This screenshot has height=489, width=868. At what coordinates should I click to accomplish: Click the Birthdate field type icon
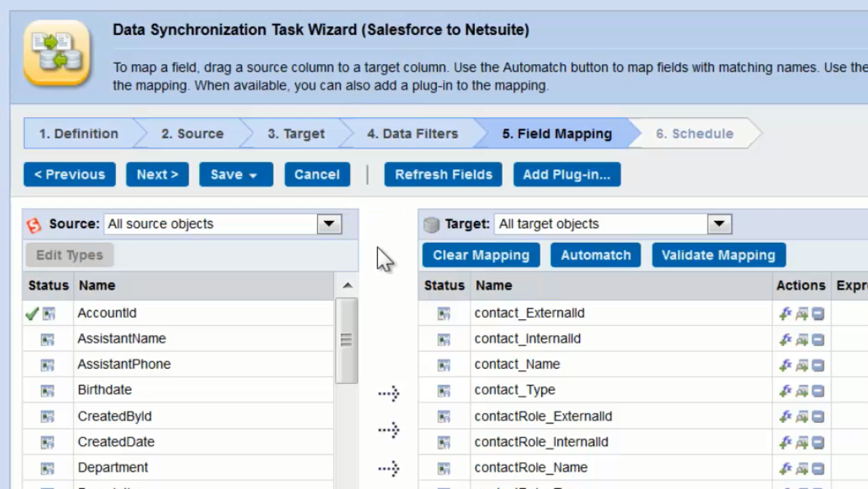point(47,391)
